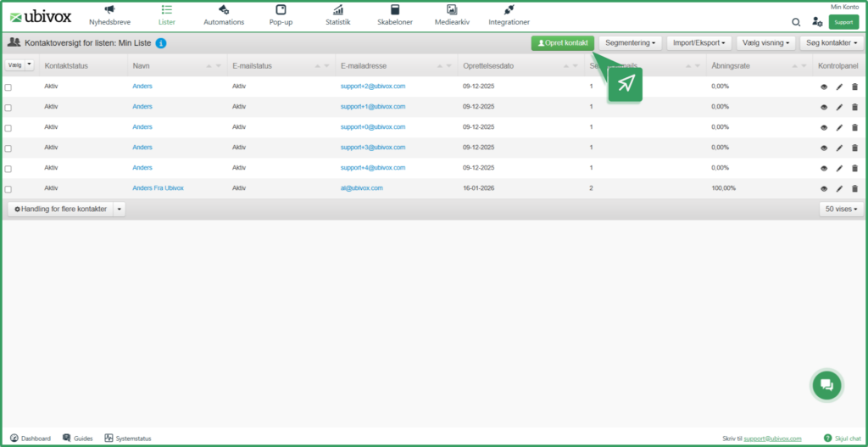The width and height of the screenshot is (868, 447).
Task: Expand the Segmentering dropdown
Action: pyautogui.click(x=631, y=43)
